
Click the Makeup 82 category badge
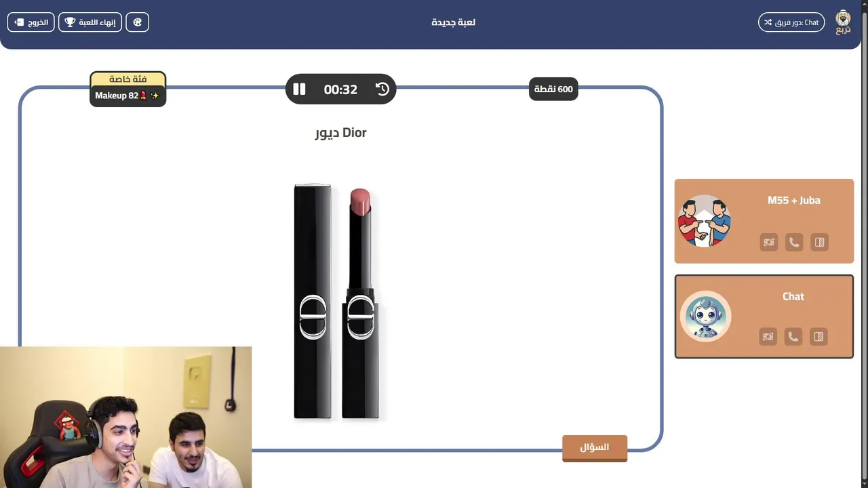[127, 96]
